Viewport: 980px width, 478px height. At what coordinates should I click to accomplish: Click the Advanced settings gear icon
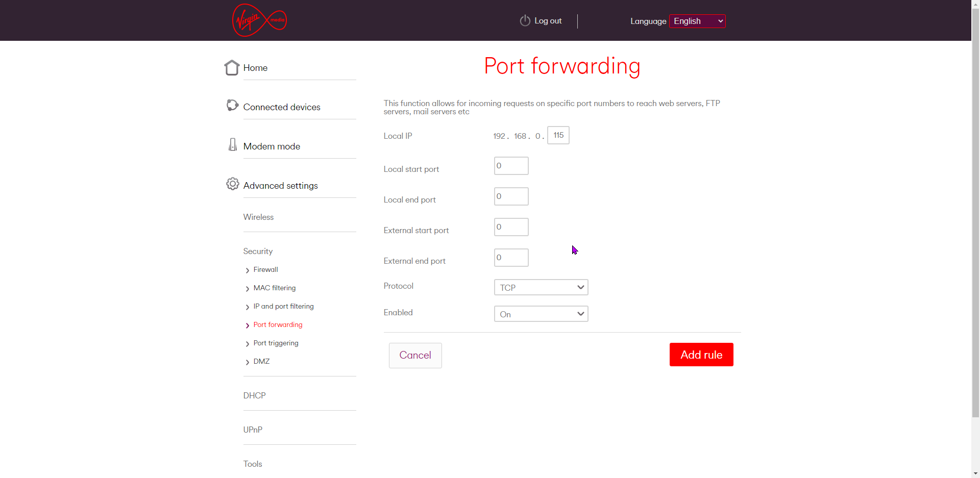(233, 184)
